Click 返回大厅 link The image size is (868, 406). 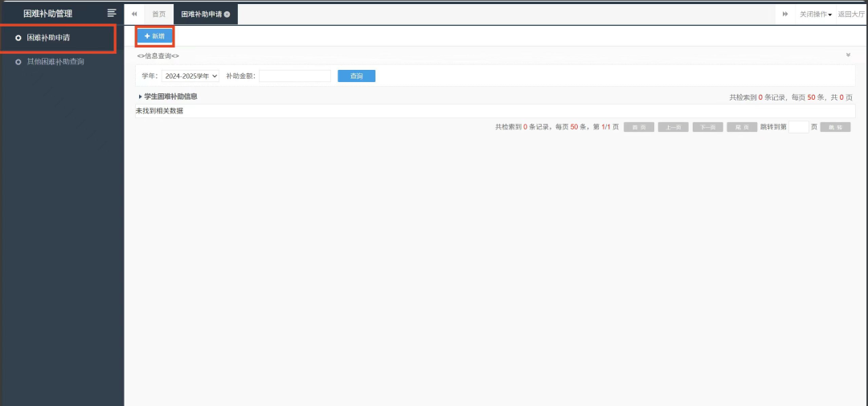851,14
